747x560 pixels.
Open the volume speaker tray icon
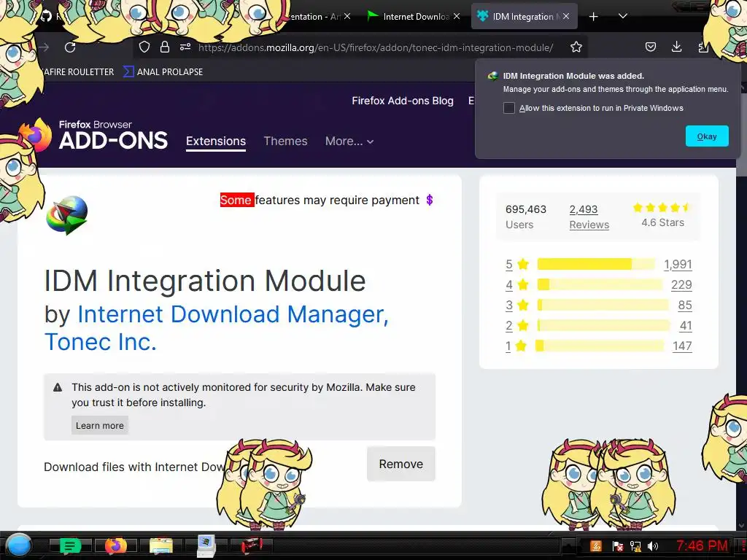[653, 545]
